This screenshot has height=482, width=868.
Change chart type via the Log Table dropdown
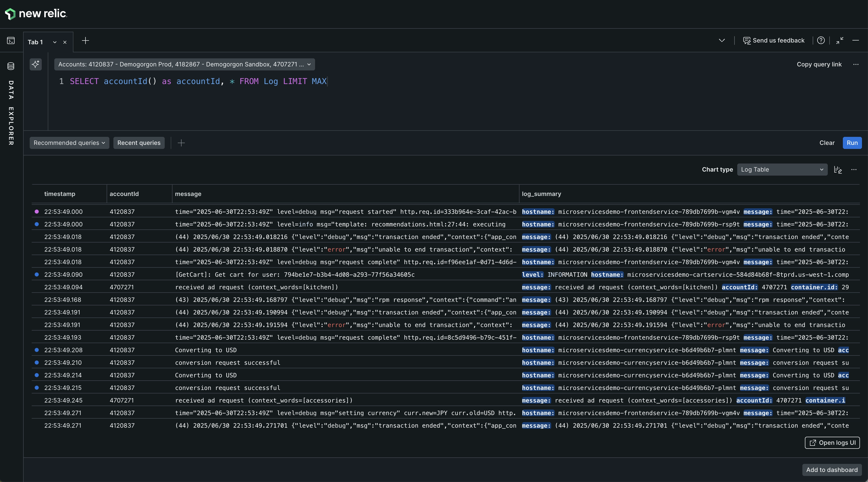coord(782,170)
